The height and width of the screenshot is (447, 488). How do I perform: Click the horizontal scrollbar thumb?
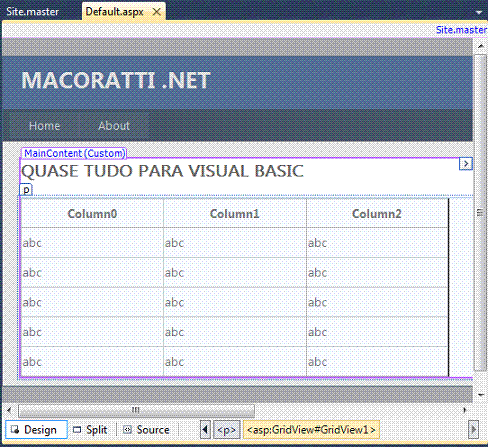coord(136,410)
